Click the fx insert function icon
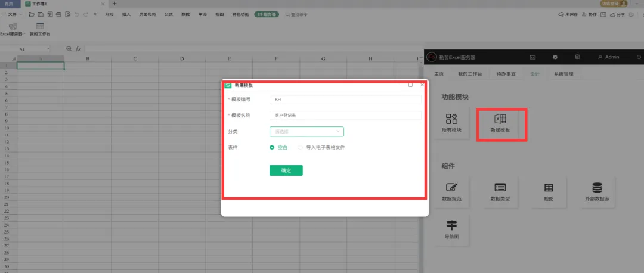This screenshot has height=273, width=644. pos(78,49)
